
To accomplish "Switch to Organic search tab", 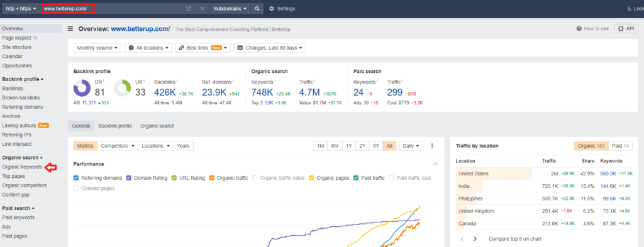I will click(x=157, y=126).
